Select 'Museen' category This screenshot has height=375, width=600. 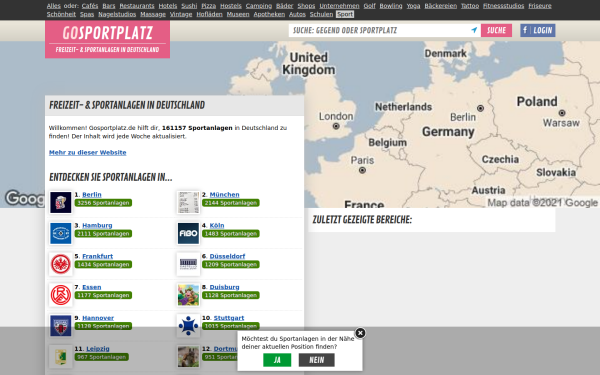238,14
